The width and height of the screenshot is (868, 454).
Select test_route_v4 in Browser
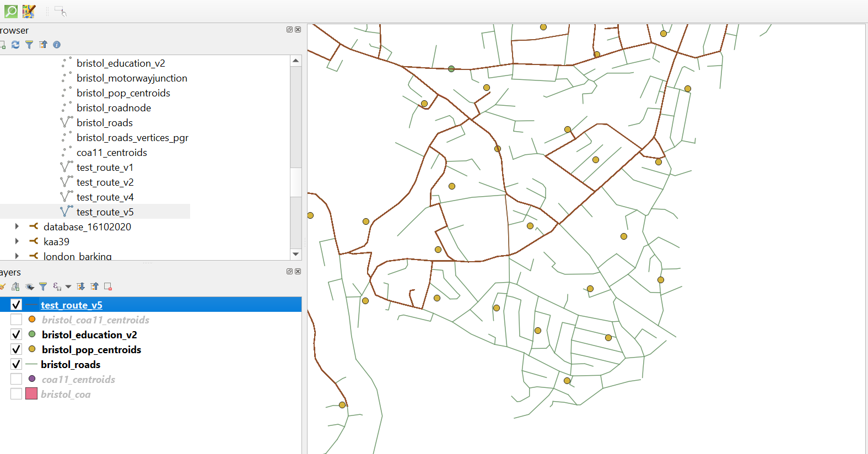pyautogui.click(x=105, y=197)
